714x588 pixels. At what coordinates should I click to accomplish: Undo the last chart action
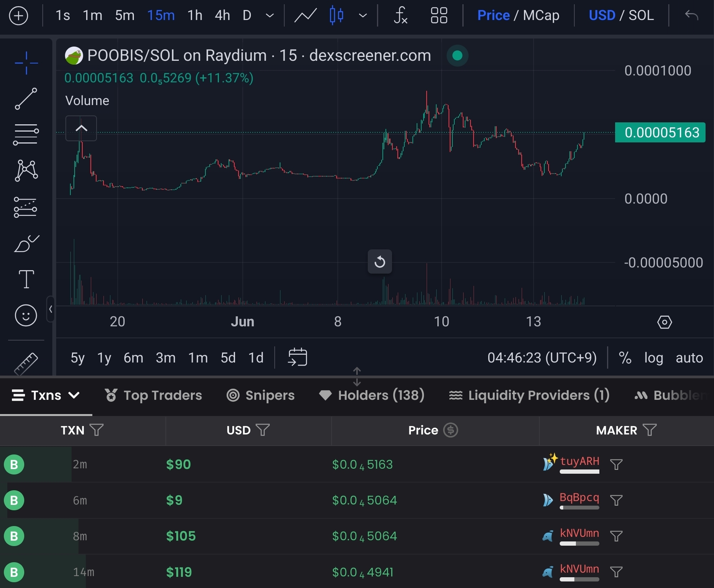tap(692, 15)
